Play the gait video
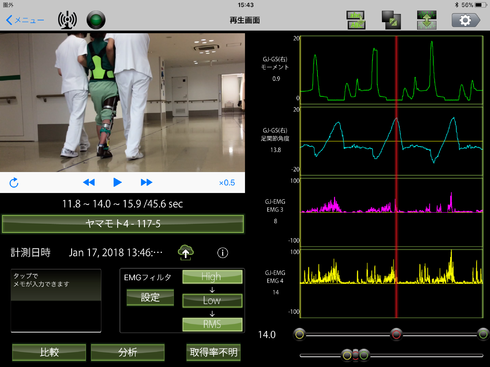This screenshot has width=490, height=367. click(x=117, y=182)
